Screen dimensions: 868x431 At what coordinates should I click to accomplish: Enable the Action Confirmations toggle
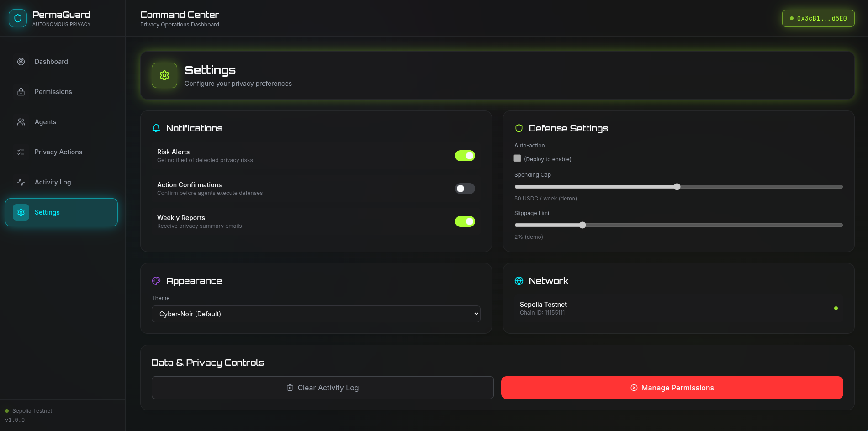click(465, 189)
